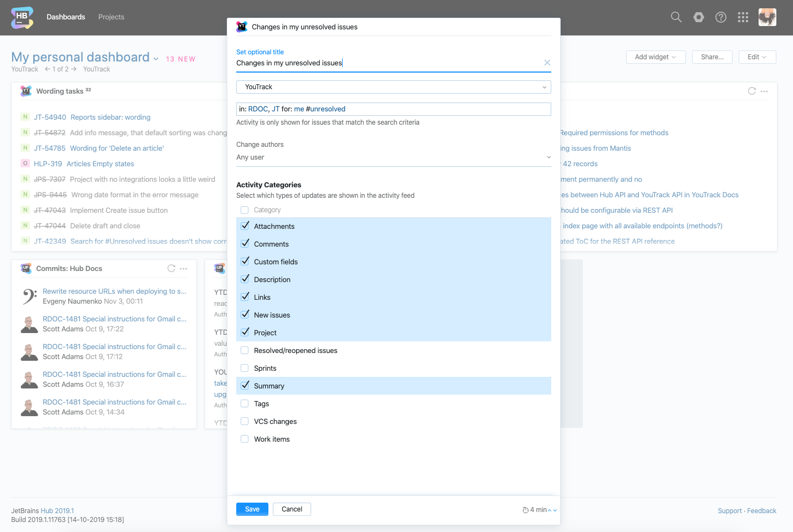Click Scott Adams avatar for Oct 9, 14:34 commit
Screen dimensions: 793x532
pyautogui.click(x=29, y=407)
